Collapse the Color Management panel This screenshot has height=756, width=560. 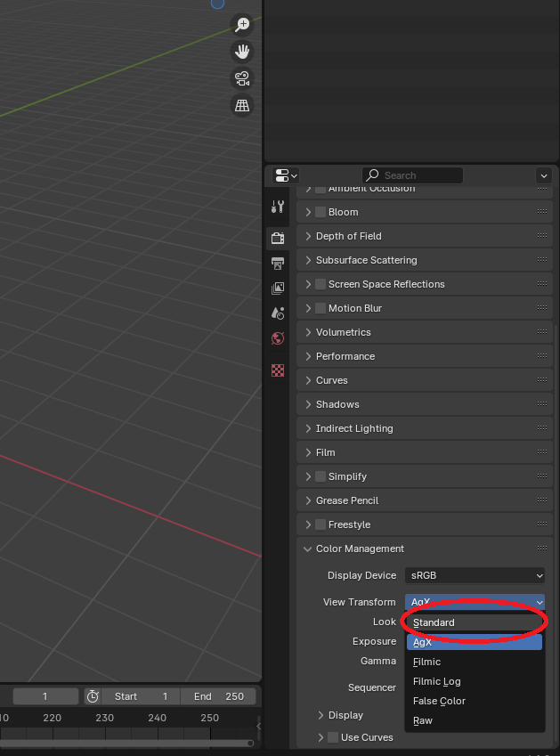[424, 549]
